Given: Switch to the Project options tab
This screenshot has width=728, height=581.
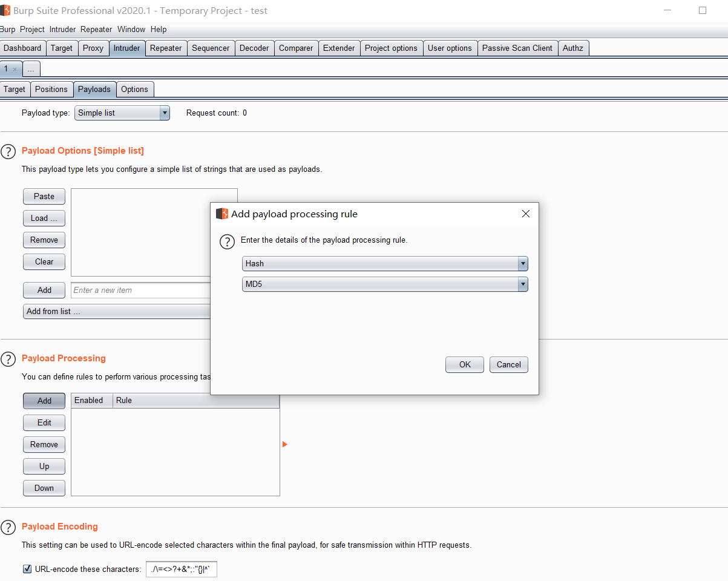Looking at the screenshot, I should tap(391, 48).
